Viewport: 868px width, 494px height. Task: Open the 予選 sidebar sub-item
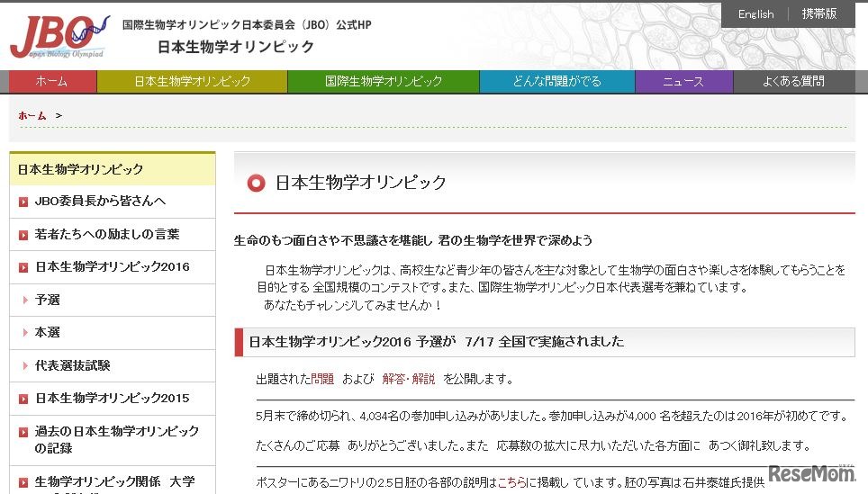click(x=47, y=300)
